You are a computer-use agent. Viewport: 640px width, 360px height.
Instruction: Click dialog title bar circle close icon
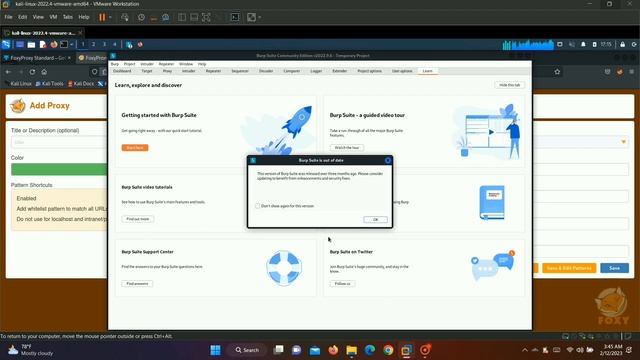pos(388,160)
